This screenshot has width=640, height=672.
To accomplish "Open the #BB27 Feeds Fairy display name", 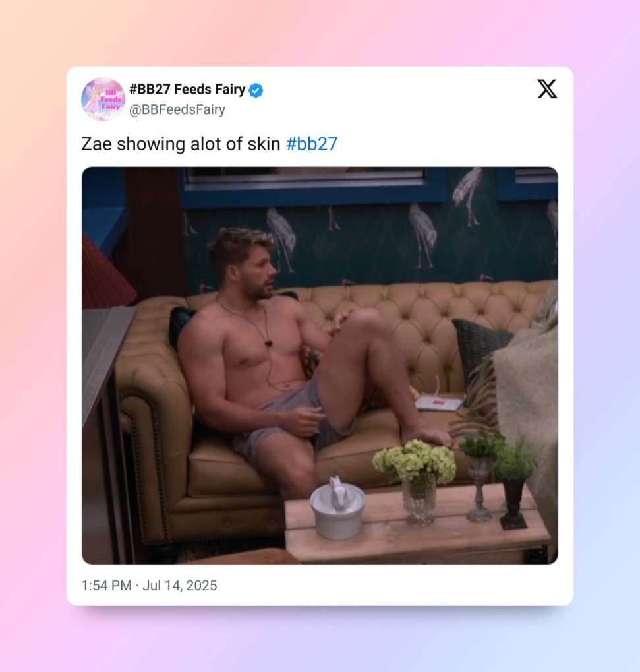I will pos(187,90).
